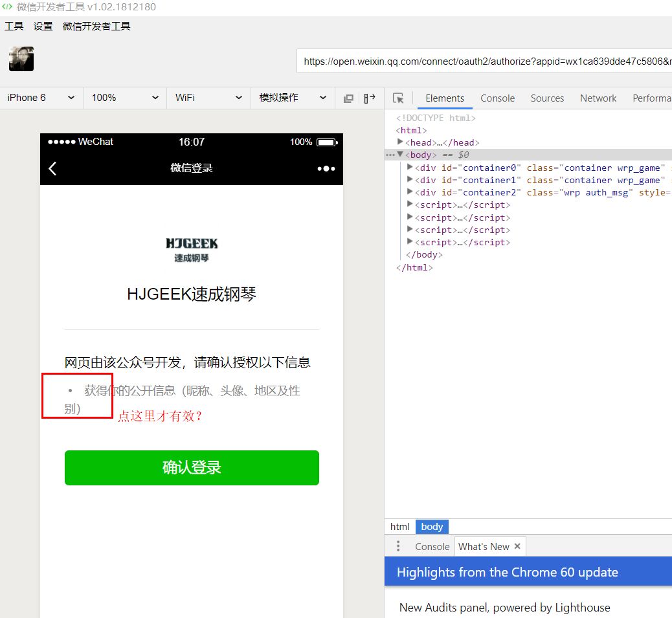This screenshot has height=618, width=672.
Task: Select the </html> closing tag line
Action: (x=414, y=268)
